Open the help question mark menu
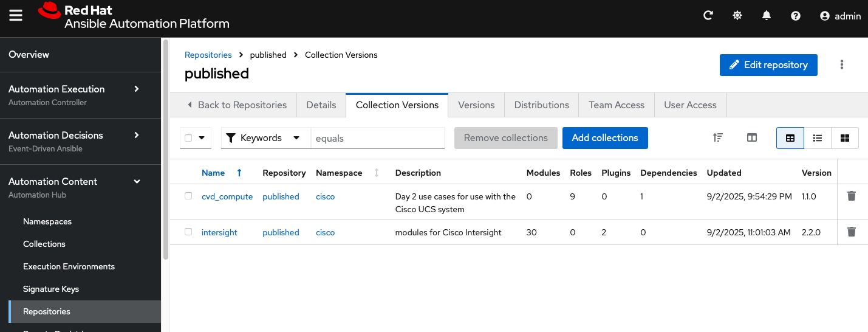The width and height of the screenshot is (868, 332). coord(796,16)
